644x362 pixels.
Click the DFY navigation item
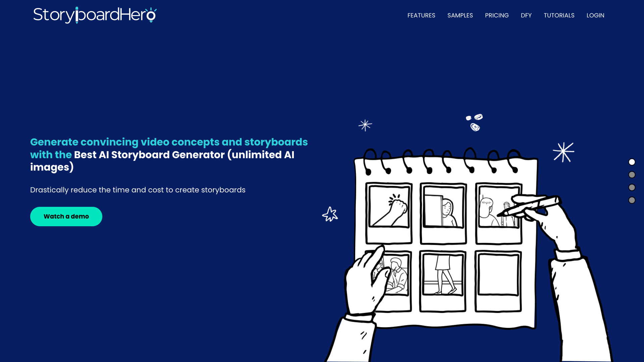526,15
